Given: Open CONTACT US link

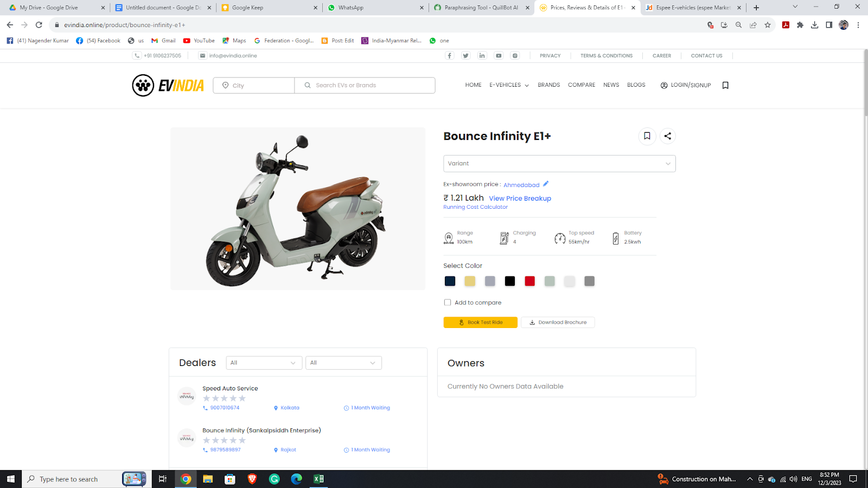Looking at the screenshot, I should tap(706, 56).
